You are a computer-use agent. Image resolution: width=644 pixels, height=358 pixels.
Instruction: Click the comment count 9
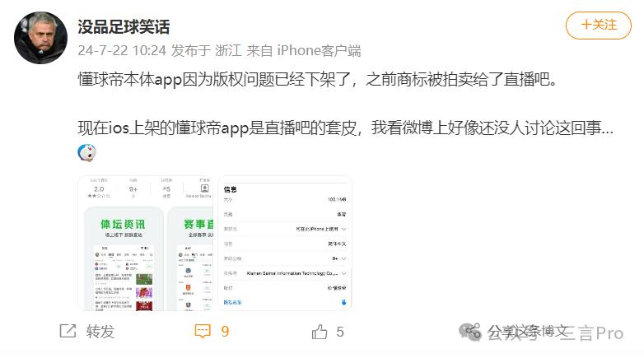point(225,332)
